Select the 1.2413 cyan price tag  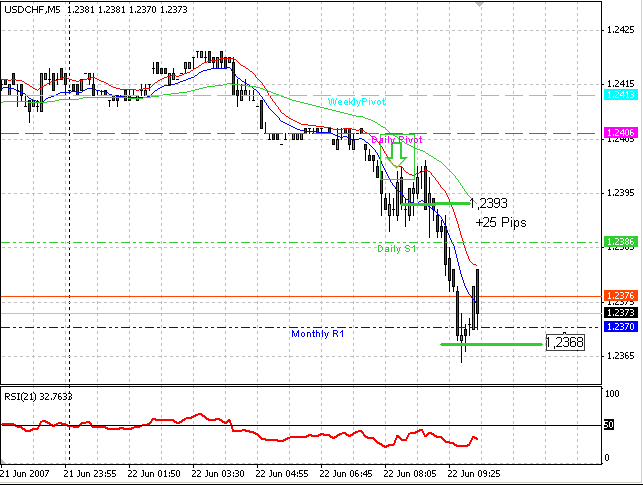point(621,95)
